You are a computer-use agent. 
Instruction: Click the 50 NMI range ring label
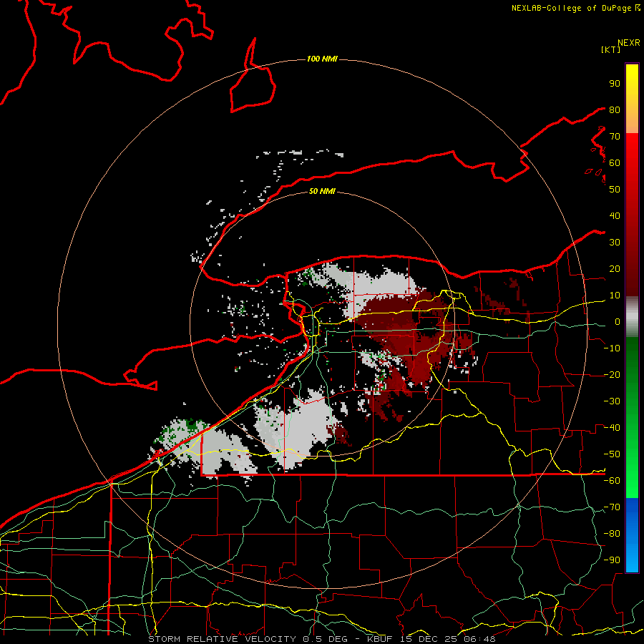coord(322,191)
